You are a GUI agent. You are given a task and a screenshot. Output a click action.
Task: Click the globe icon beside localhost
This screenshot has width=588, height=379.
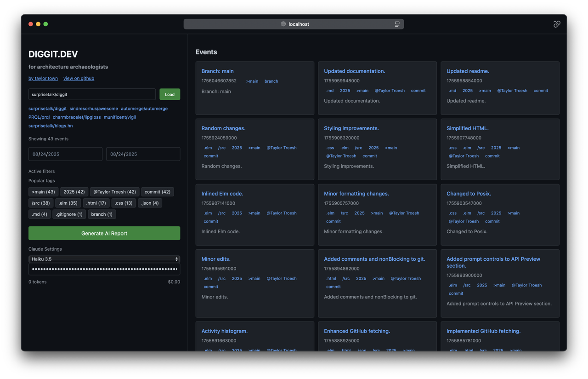click(x=283, y=24)
